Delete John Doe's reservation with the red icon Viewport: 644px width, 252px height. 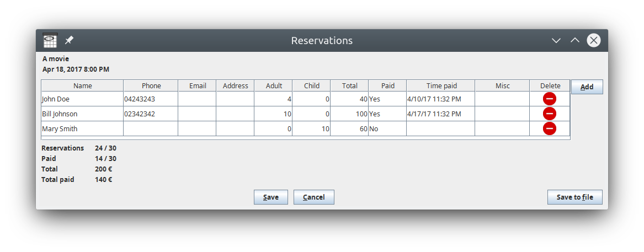[550, 99]
